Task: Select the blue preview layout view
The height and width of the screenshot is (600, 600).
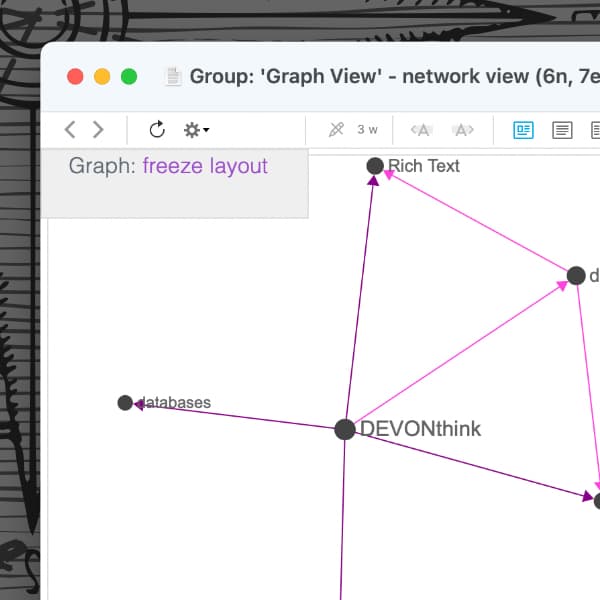Action: pos(523,130)
